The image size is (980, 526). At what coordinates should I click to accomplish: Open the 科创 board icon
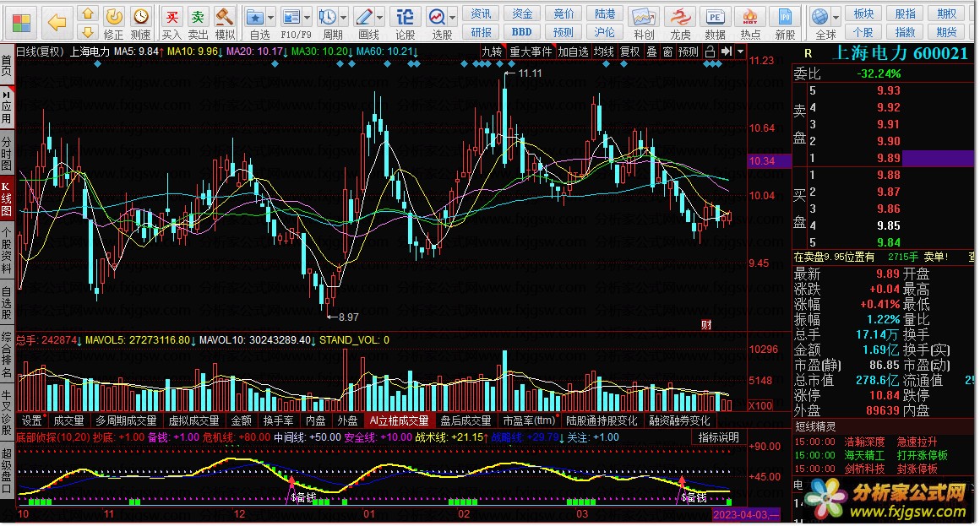pos(644,17)
